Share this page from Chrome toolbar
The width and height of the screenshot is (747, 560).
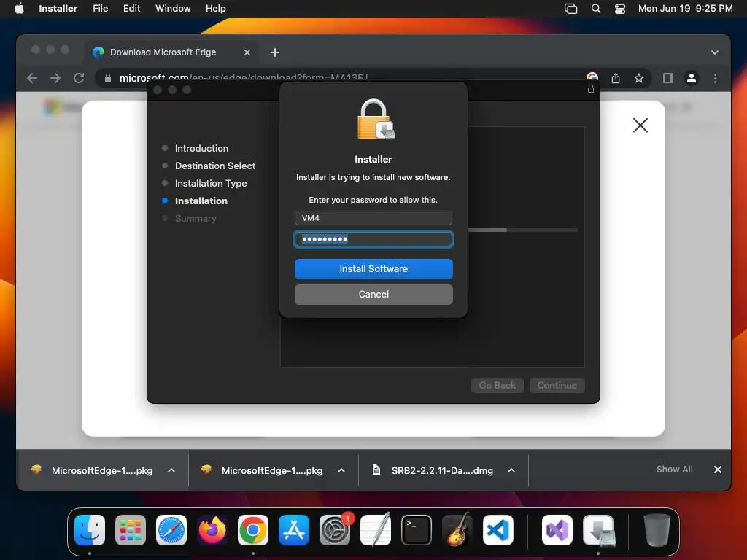point(616,78)
